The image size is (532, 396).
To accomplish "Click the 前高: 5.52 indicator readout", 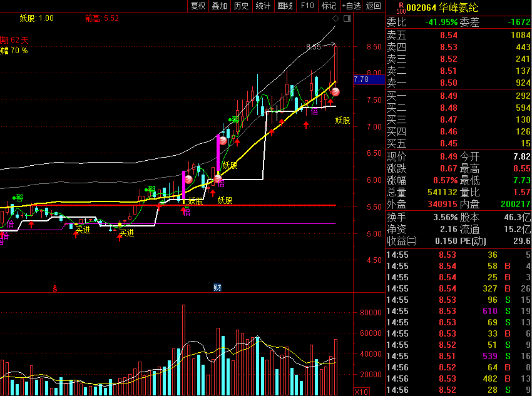I will pos(102,18).
